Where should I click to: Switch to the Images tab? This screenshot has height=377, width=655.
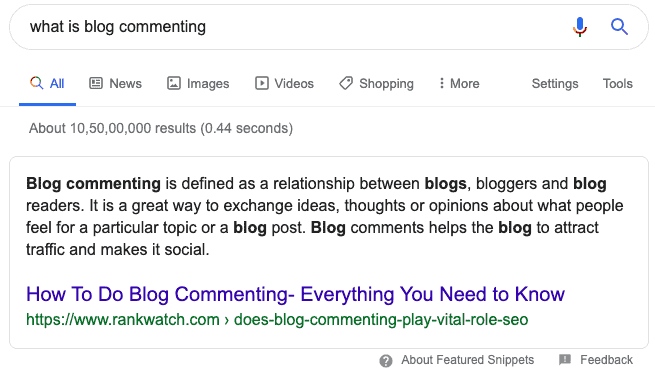[198, 84]
